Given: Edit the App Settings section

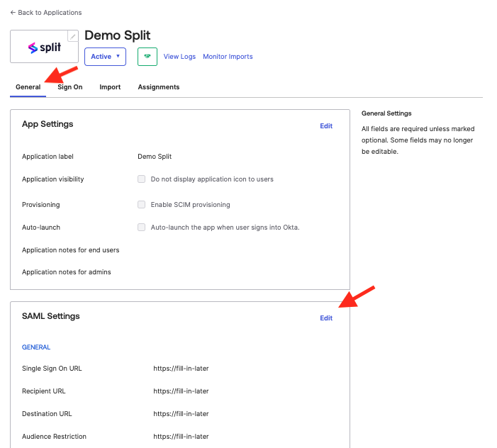Looking at the screenshot, I should click(x=326, y=126).
